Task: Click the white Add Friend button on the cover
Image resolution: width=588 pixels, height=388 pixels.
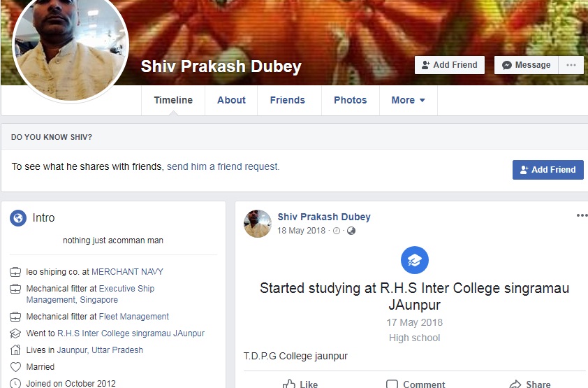Action: tap(450, 65)
